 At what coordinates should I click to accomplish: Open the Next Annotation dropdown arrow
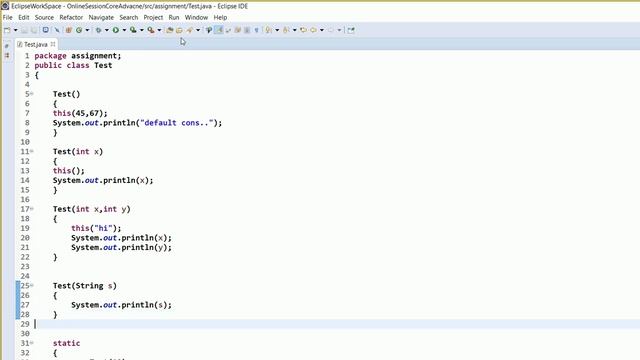coord(277,30)
